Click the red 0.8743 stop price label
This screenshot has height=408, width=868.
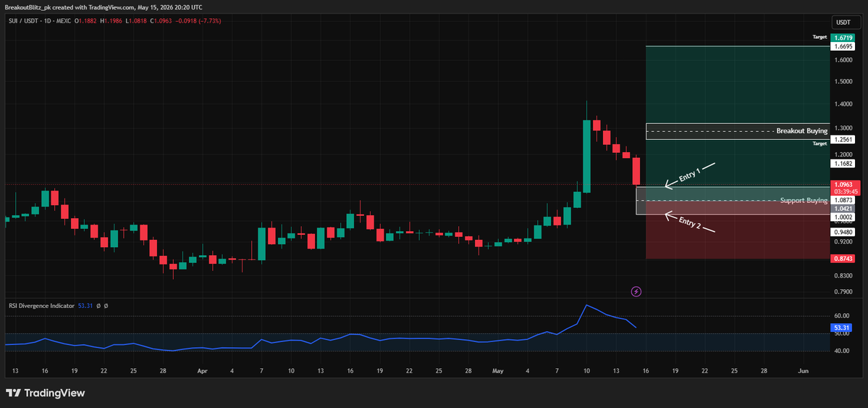tap(843, 258)
